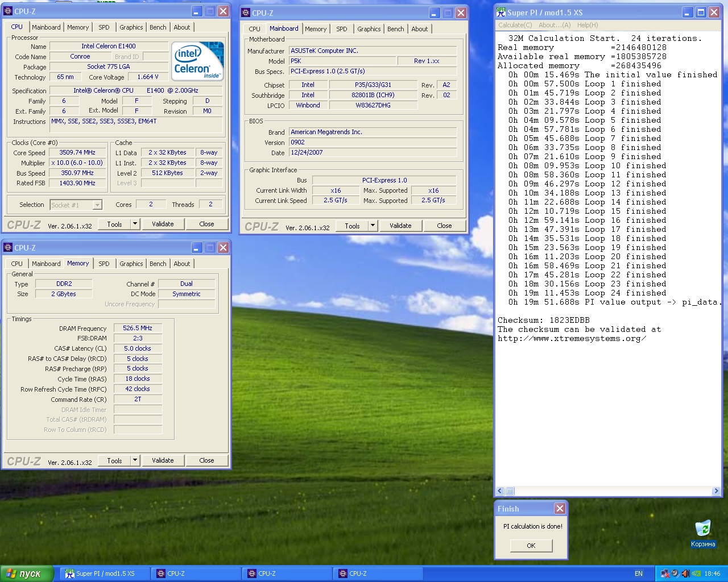
Task: Click Super PI scrollbar right arrow
Action: click(x=716, y=491)
